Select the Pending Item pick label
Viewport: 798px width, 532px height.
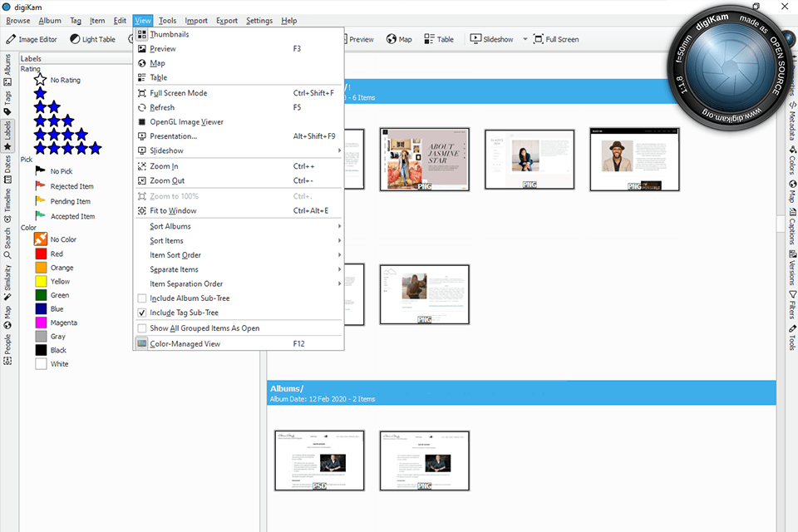click(63, 201)
